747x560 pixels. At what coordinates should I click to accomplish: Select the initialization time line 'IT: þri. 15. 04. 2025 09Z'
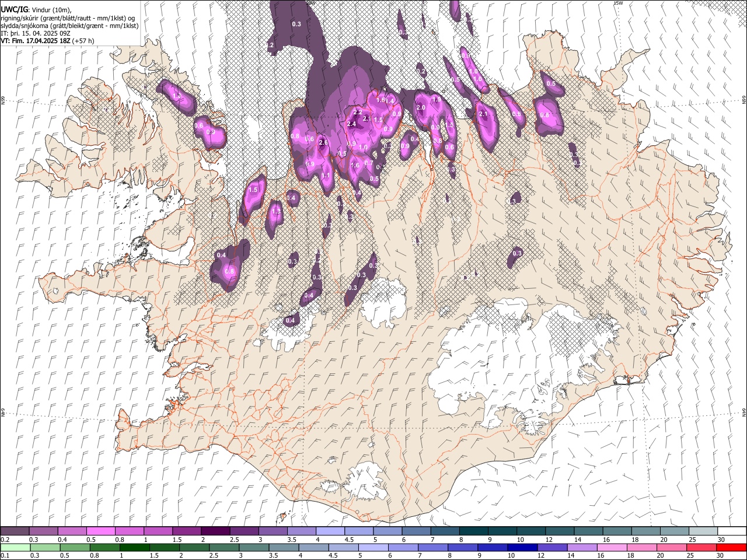[x=36, y=33]
